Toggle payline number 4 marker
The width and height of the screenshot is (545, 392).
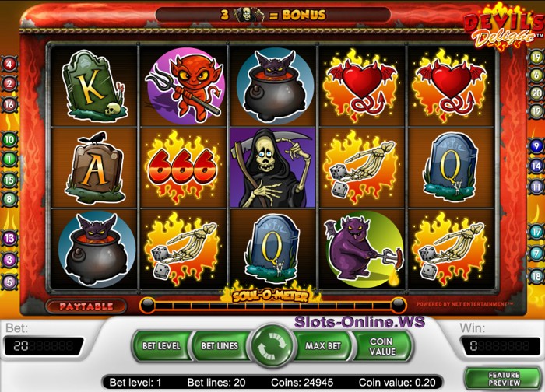(x=9, y=64)
